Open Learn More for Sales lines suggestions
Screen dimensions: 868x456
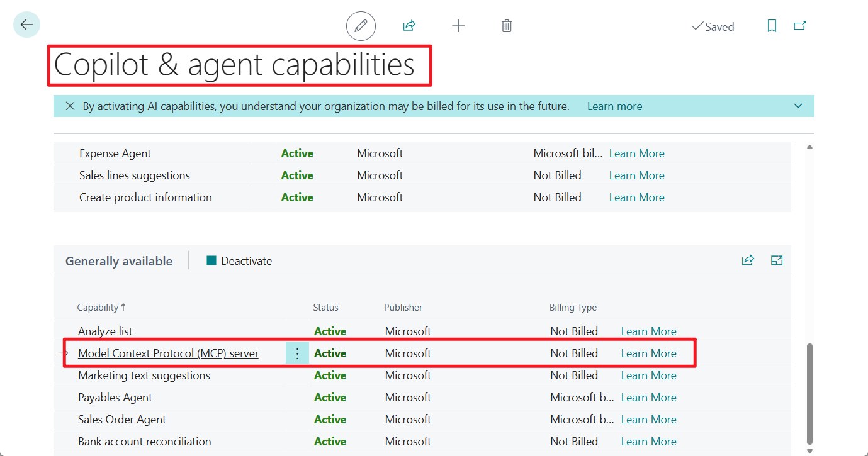(x=636, y=175)
